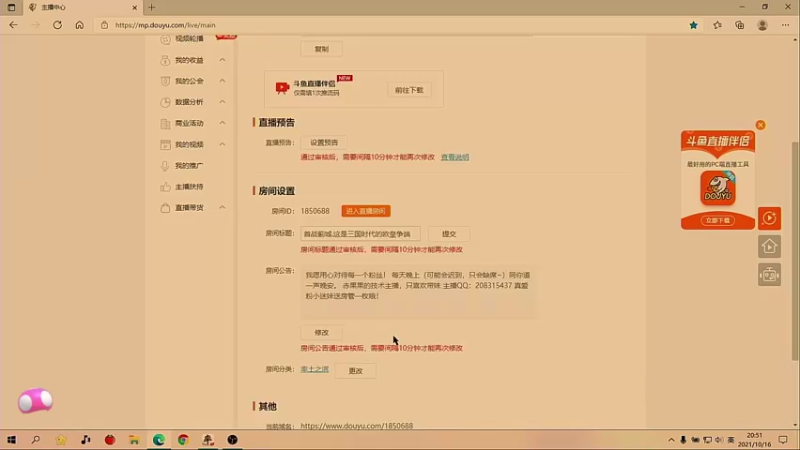Click the taskbar search magnifier
800x450 pixels.
(x=36, y=440)
